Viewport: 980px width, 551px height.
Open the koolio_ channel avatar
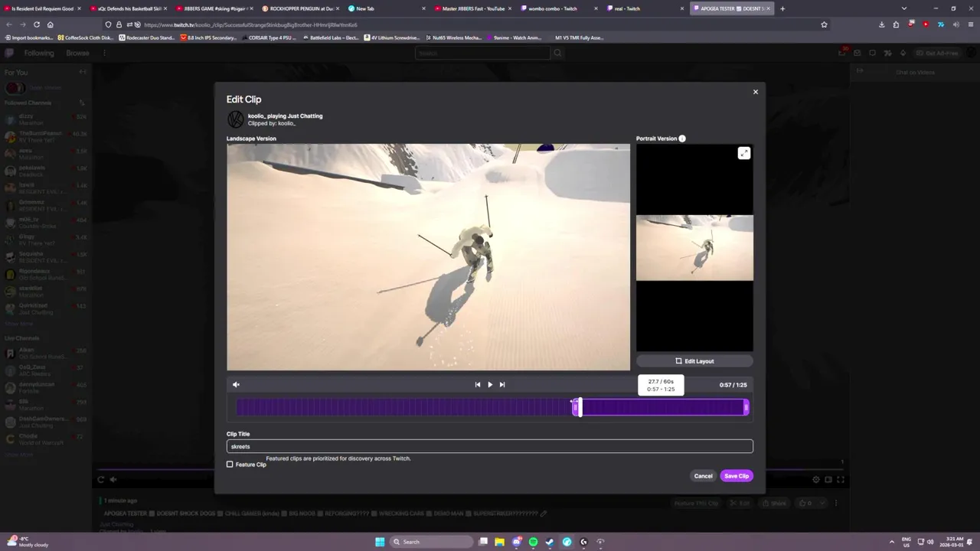pyautogui.click(x=236, y=119)
